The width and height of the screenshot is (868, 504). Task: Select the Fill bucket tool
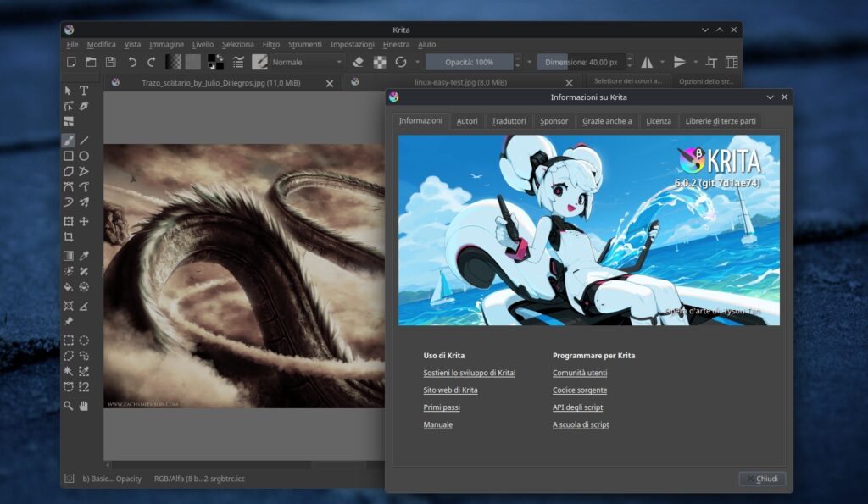68,286
